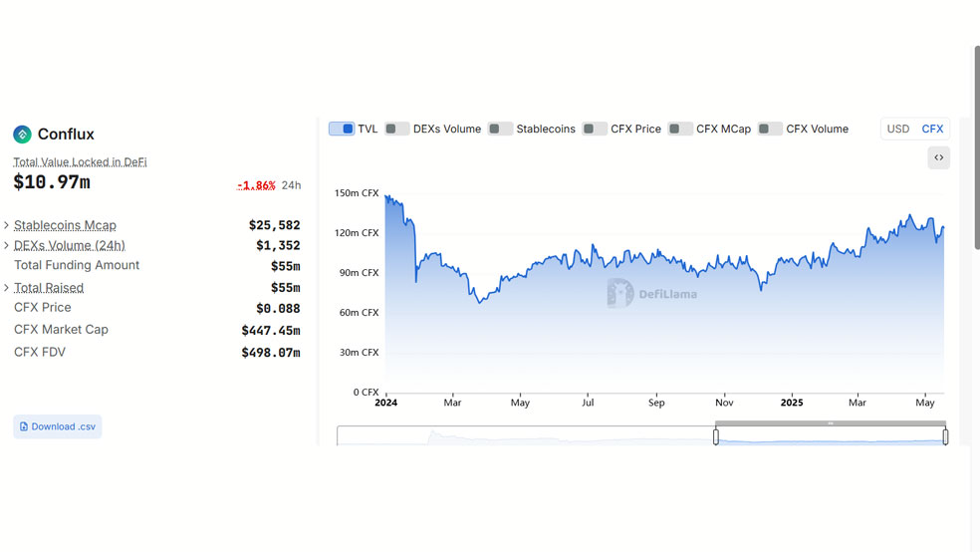This screenshot has height=552, width=980.
Task: Select CFX denomination tab
Action: (932, 129)
